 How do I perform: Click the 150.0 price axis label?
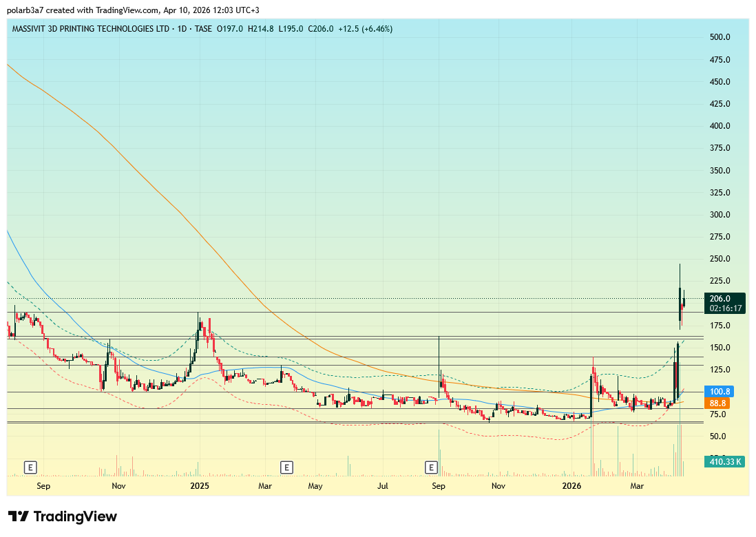(720, 348)
